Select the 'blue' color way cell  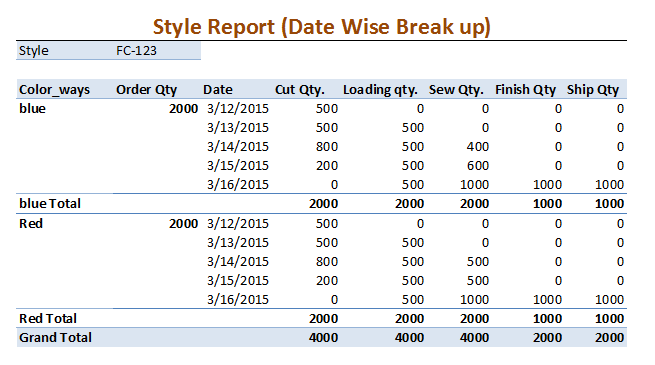click(32, 109)
